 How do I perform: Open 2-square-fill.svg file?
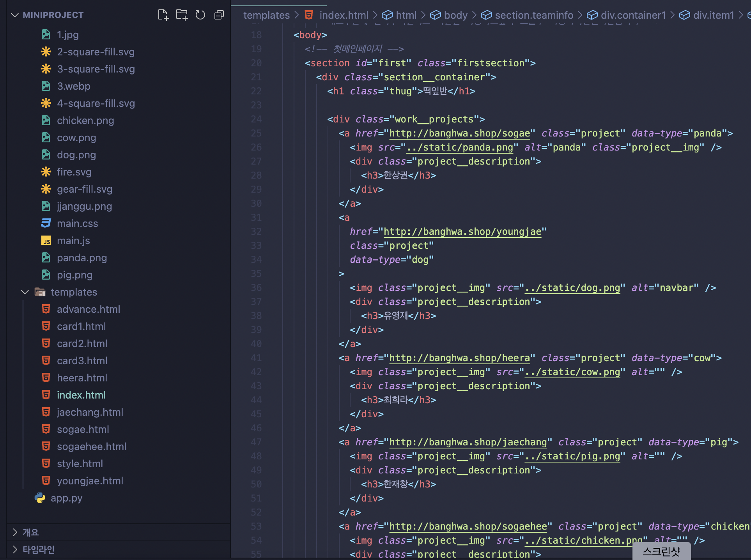coord(96,52)
